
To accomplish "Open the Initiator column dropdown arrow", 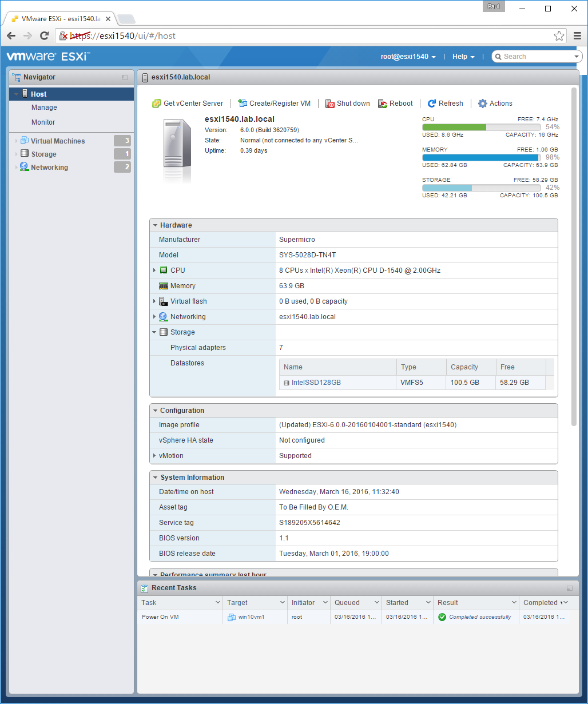I will click(325, 603).
